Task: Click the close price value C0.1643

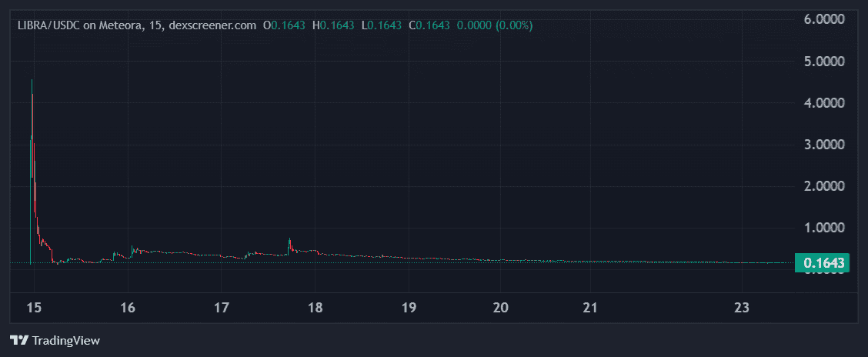Action: tap(429, 25)
